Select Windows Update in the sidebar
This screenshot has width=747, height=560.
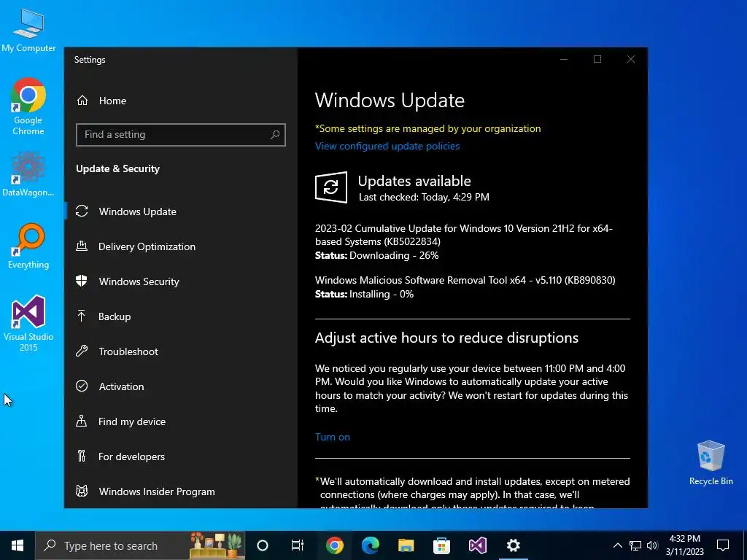tap(180, 211)
